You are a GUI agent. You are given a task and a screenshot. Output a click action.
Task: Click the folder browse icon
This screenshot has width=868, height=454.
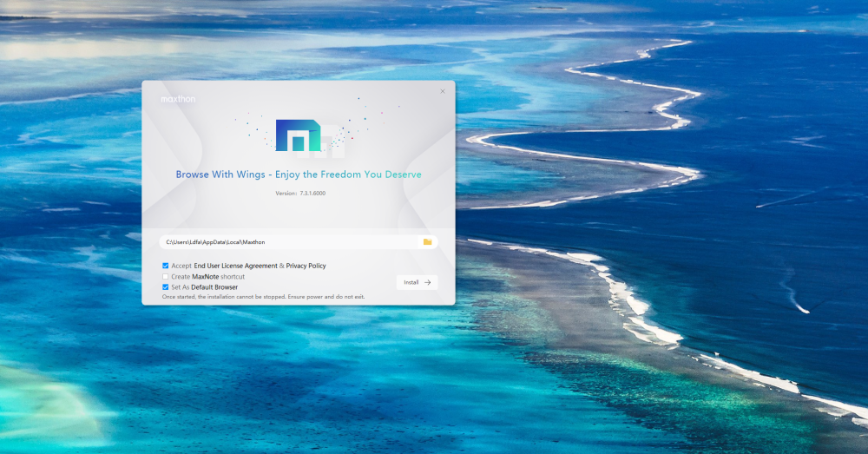427,242
